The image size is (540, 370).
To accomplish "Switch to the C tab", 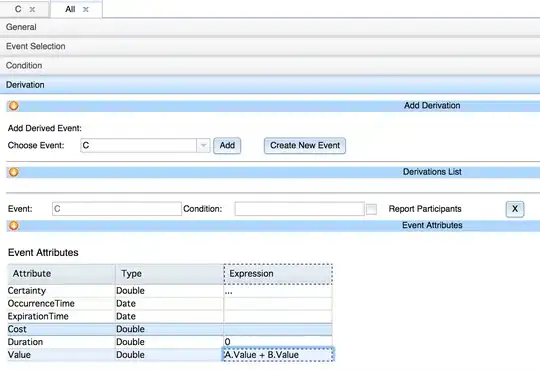I will pos(18,9).
